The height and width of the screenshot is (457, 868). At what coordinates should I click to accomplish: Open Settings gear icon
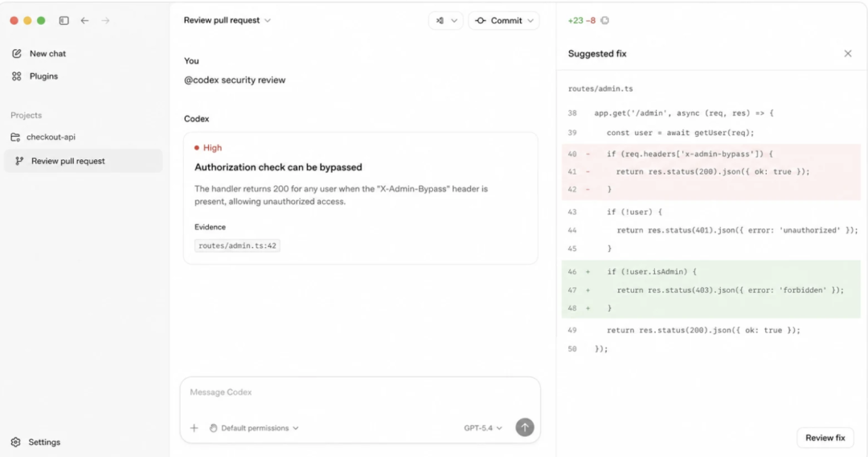(x=15, y=442)
